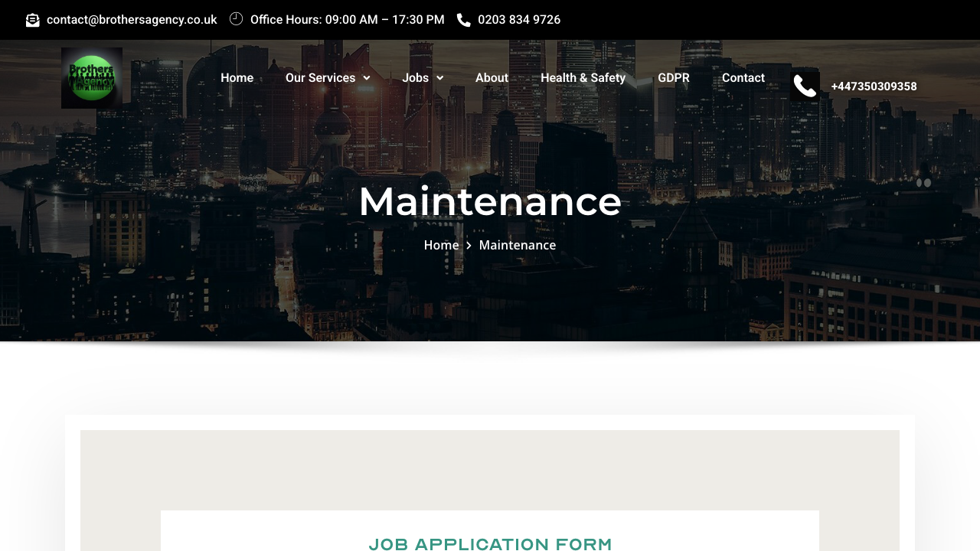This screenshot has width=980, height=551.
Task: Click the 0203 834 9726 phone link
Action: pos(519,19)
